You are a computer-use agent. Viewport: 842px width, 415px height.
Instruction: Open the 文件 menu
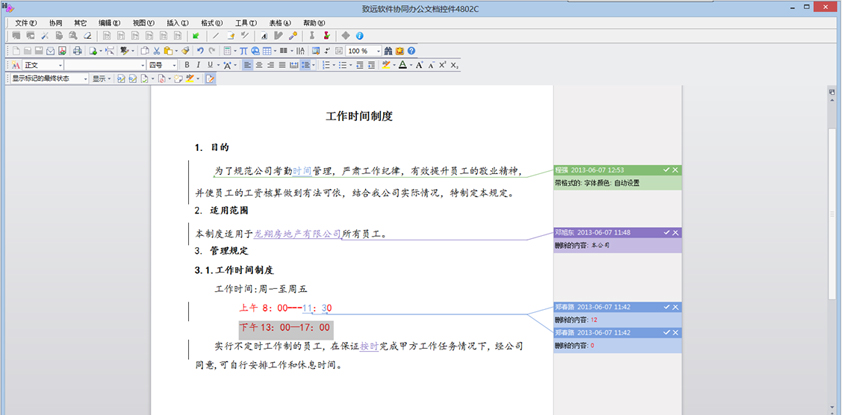[25, 23]
